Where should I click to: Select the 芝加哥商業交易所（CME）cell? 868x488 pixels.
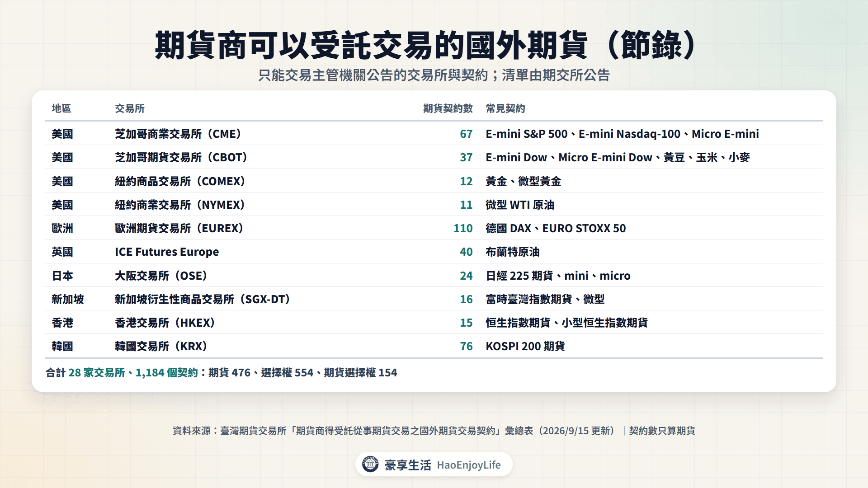point(179,134)
